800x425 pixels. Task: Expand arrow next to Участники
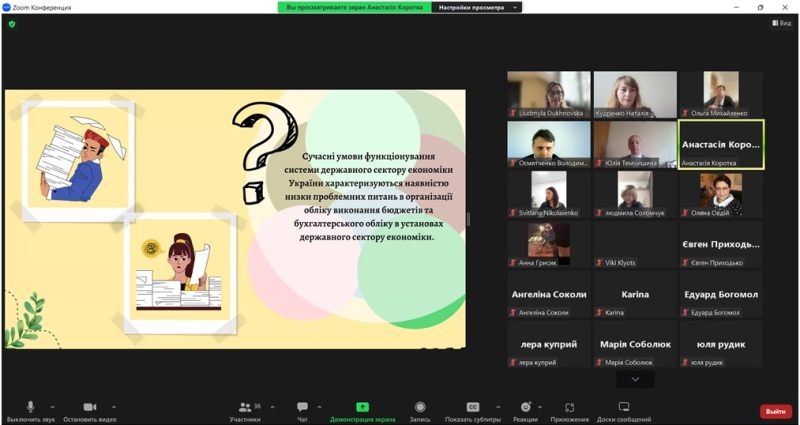click(x=272, y=407)
